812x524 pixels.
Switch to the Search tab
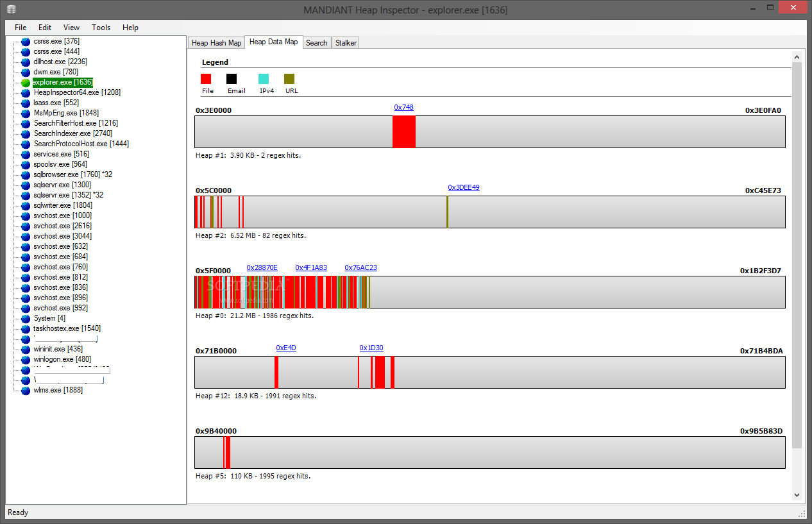click(x=317, y=43)
